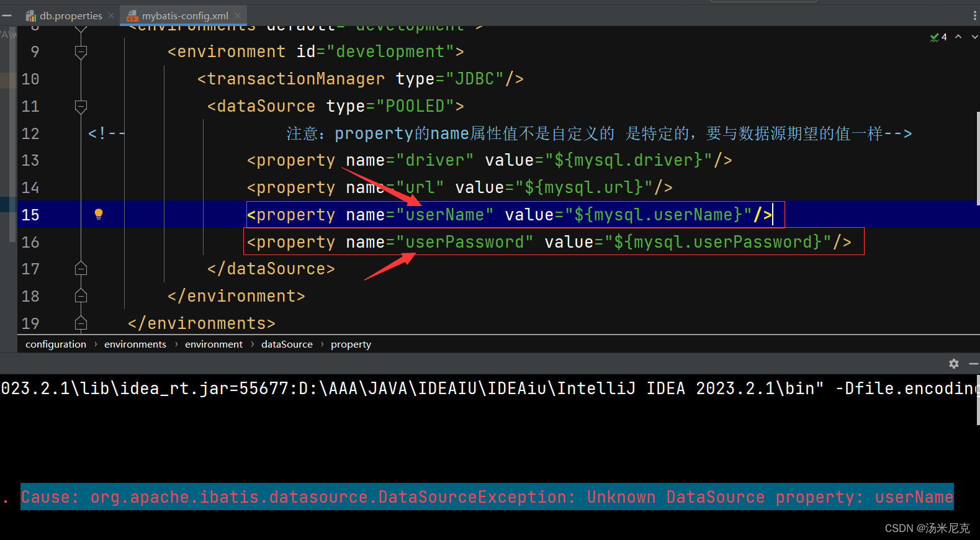This screenshot has width=980, height=540.
Task: Select the configuration breadcrumb
Action: coord(56,344)
